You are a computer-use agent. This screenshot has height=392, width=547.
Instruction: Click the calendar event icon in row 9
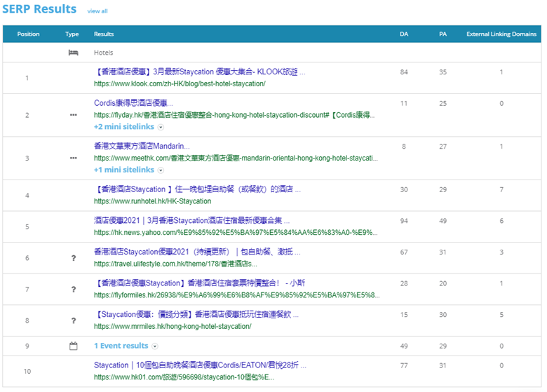click(73, 346)
